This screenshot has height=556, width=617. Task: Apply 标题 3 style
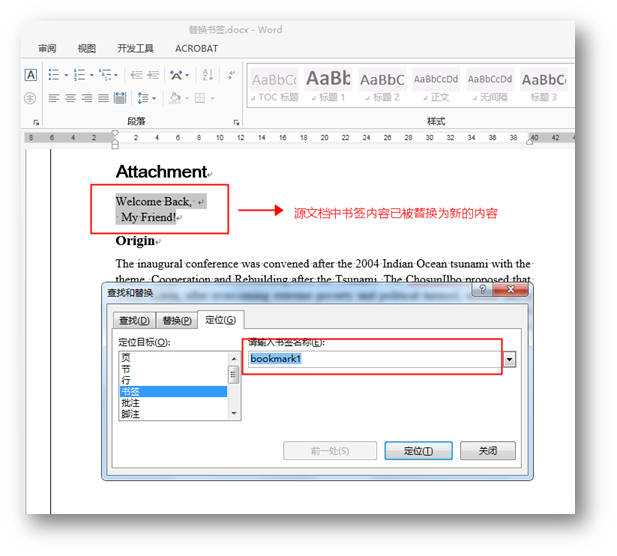pyautogui.click(x=544, y=85)
